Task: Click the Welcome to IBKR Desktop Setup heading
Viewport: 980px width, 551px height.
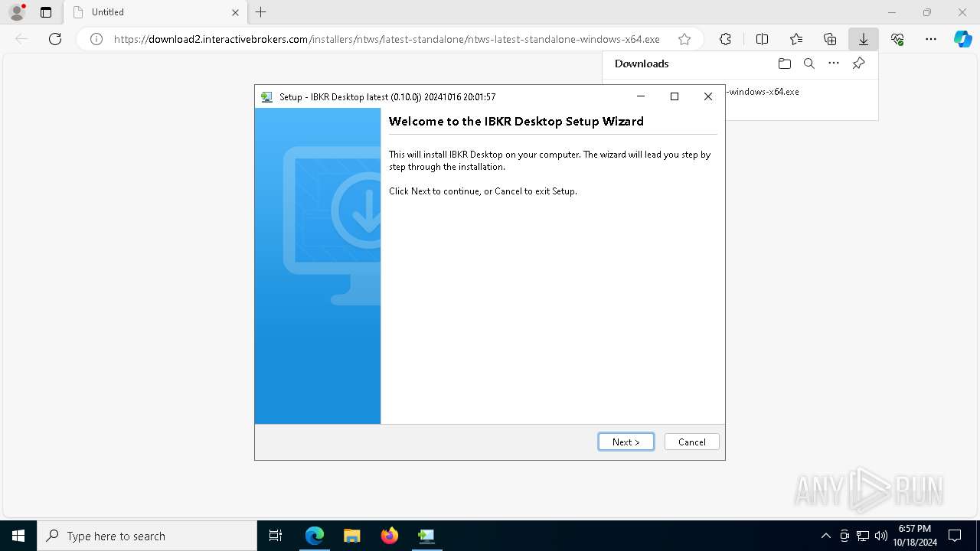Action: (516, 121)
